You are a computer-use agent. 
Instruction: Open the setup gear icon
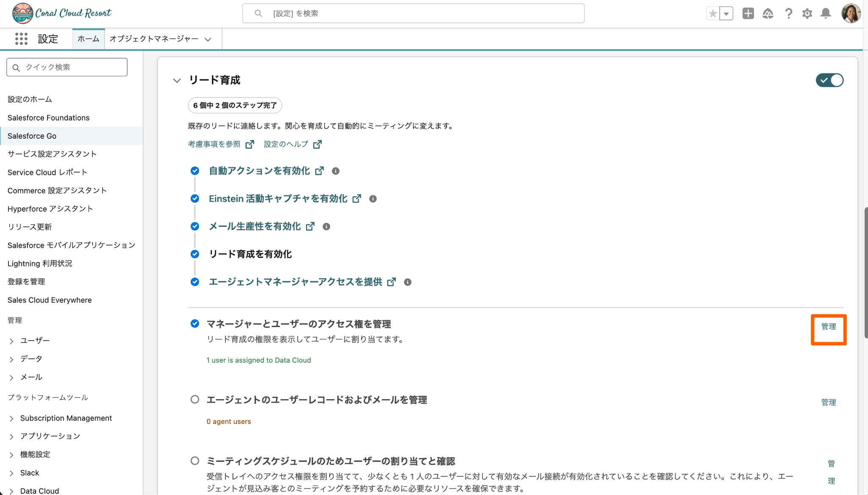807,14
